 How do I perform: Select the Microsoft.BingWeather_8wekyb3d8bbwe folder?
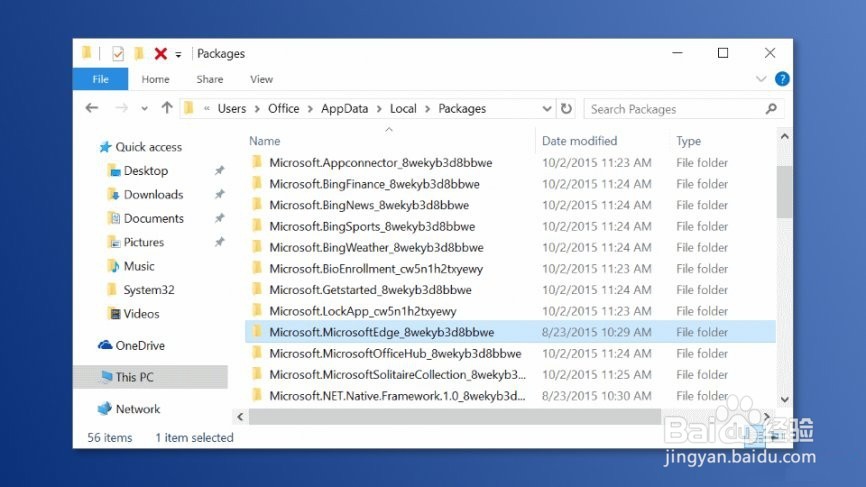[x=510, y=247]
